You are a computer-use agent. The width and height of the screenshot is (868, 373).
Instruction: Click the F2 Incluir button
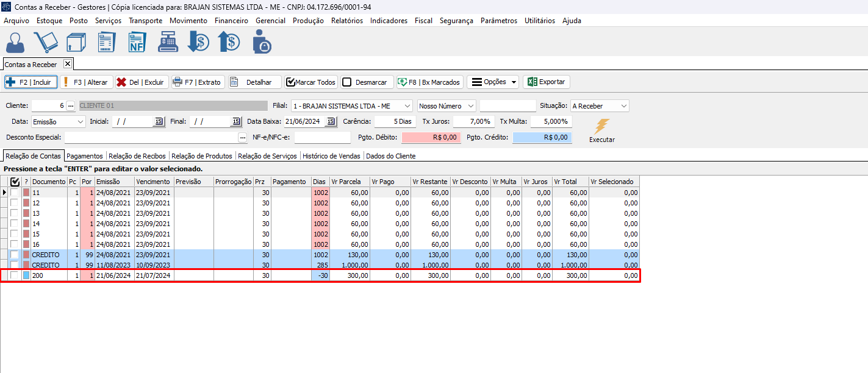(31, 82)
